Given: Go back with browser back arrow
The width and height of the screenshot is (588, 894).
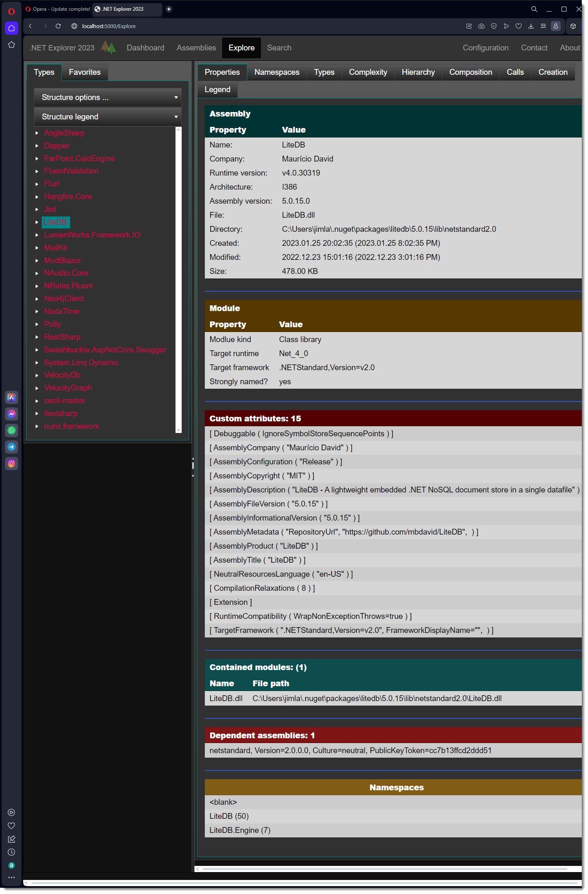Looking at the screenshot, I should 30,26.
